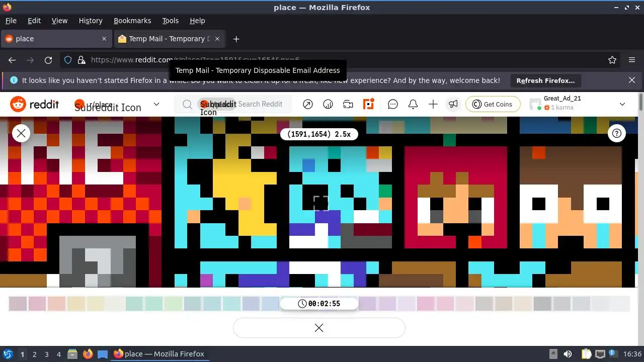
Task: Switch to workspace 4 in taskbar
Action: pyautogui.click(x=58, y=354)
